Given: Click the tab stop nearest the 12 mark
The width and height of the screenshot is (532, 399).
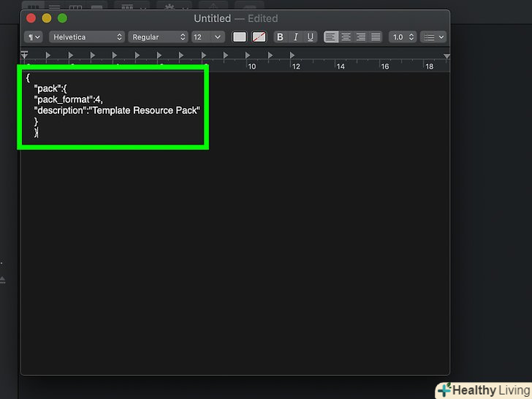Looking at the screenshot, I should tap(292, 55).
